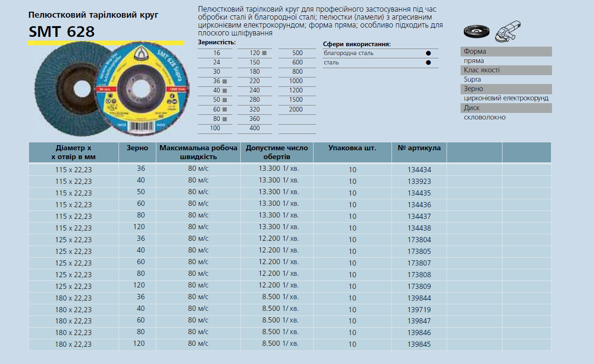The width and height of the screenshot is (594, 364).
Task: Click the 'Допустиме число обертів' column header
Action: 277,153
